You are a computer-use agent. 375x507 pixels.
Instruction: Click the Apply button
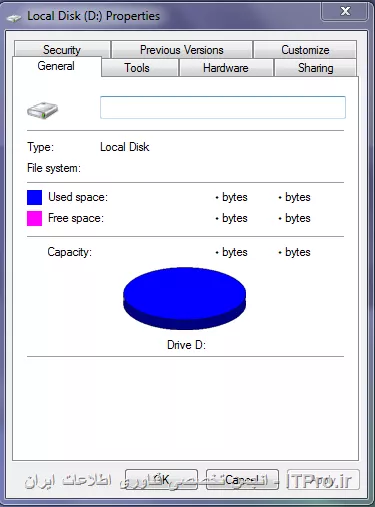(323, 480)
